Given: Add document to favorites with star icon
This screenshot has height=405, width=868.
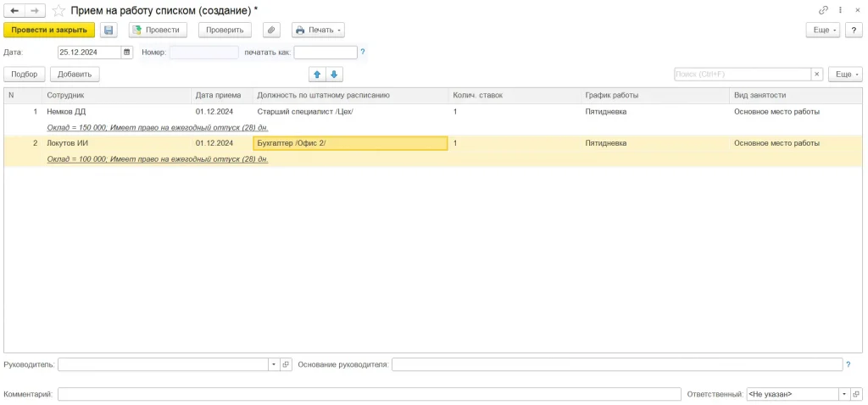Looking at the screenshot, I should click(58, 10).
